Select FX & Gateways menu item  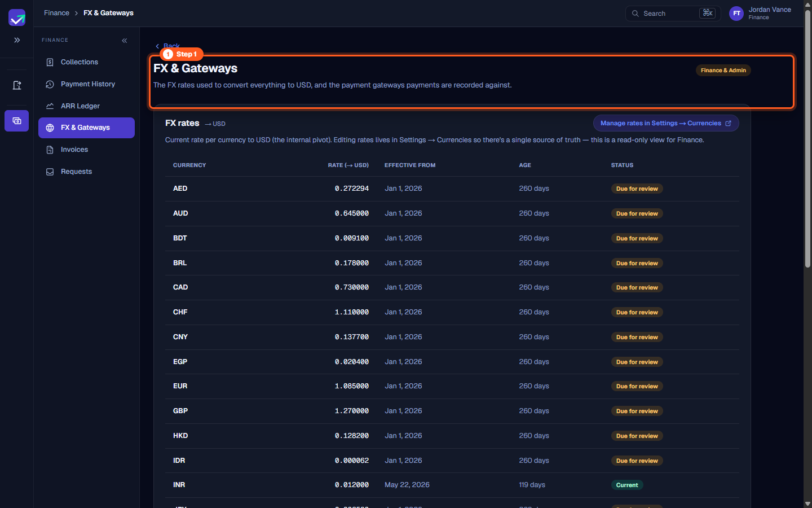(x=86, y=128)
